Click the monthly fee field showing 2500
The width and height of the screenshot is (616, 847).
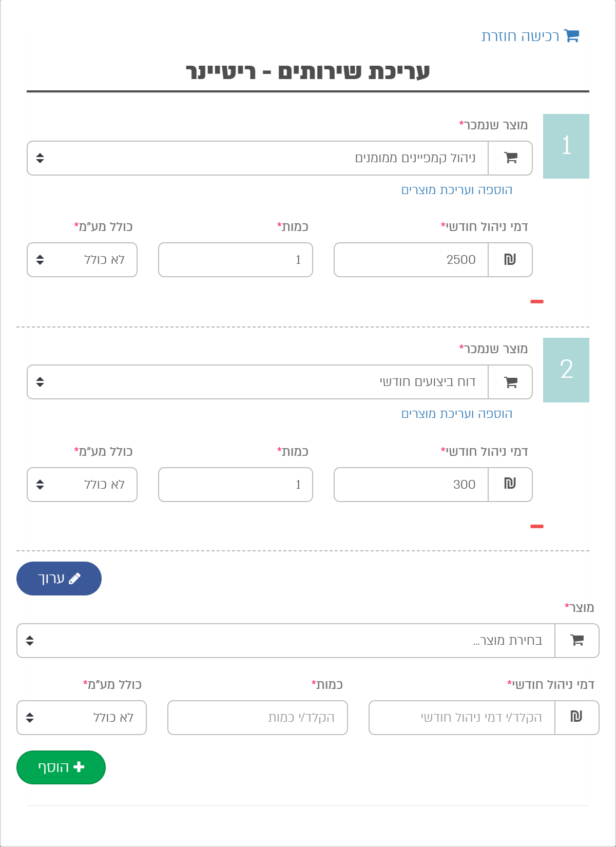pyautogui.click(x=411, y=260)
